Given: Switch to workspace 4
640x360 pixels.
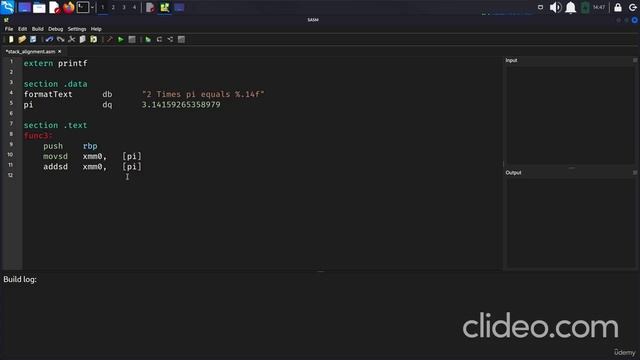Looking at the screenshot, I should point(134,7).
